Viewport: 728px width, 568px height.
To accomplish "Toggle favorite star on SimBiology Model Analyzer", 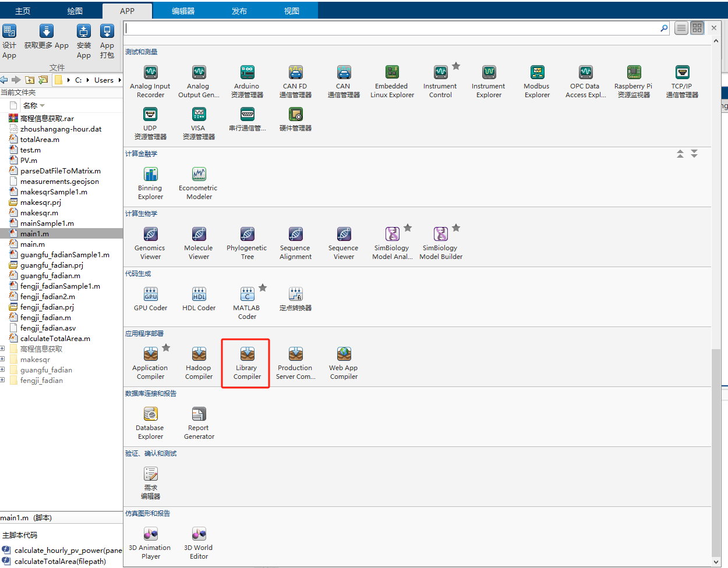I will click(x=408, y=228).
